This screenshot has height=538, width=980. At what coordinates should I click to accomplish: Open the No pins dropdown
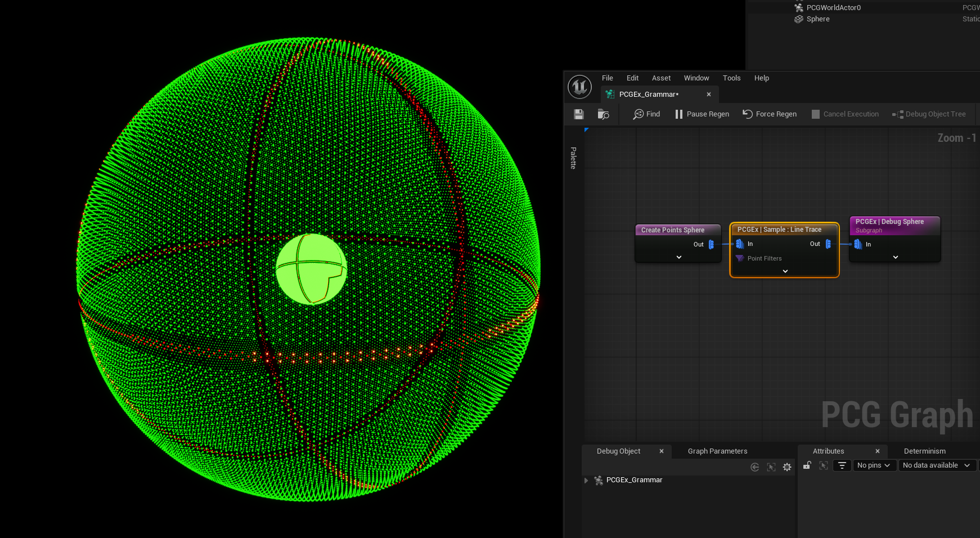874,465
